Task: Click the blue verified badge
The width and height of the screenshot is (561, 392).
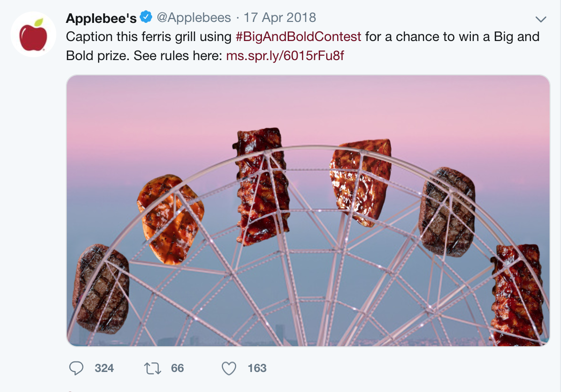Action: pyautogui.click(x=146, y=17)
